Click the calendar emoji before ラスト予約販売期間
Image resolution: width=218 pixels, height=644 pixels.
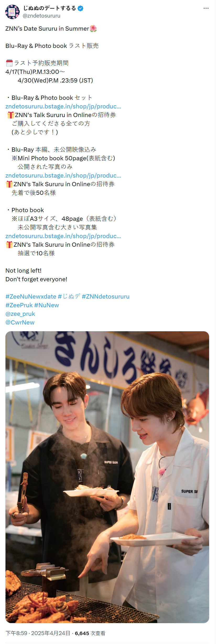point(9,63)
